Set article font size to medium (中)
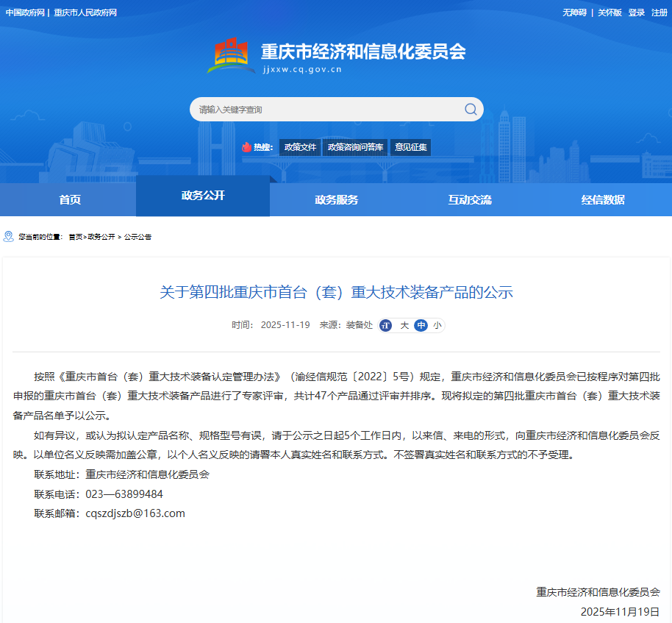 [x=421, y=325]
